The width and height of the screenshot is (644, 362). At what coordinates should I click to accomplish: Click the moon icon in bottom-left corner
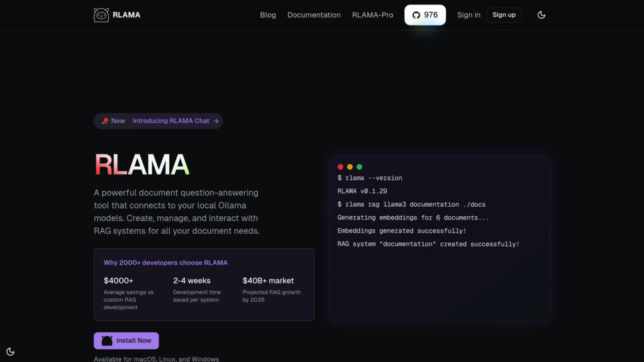[x=10, y=351]
